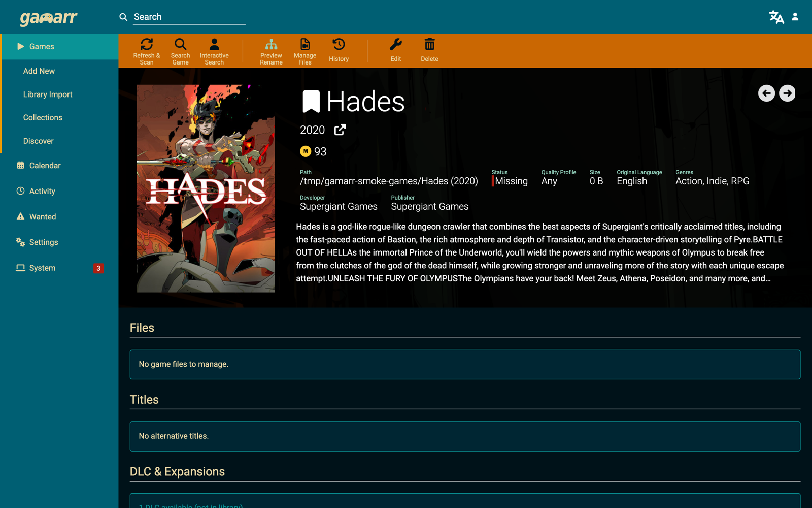
Task: Open Library Import in the sidebar
Action: pyautogui.click(x=60, y=94)
